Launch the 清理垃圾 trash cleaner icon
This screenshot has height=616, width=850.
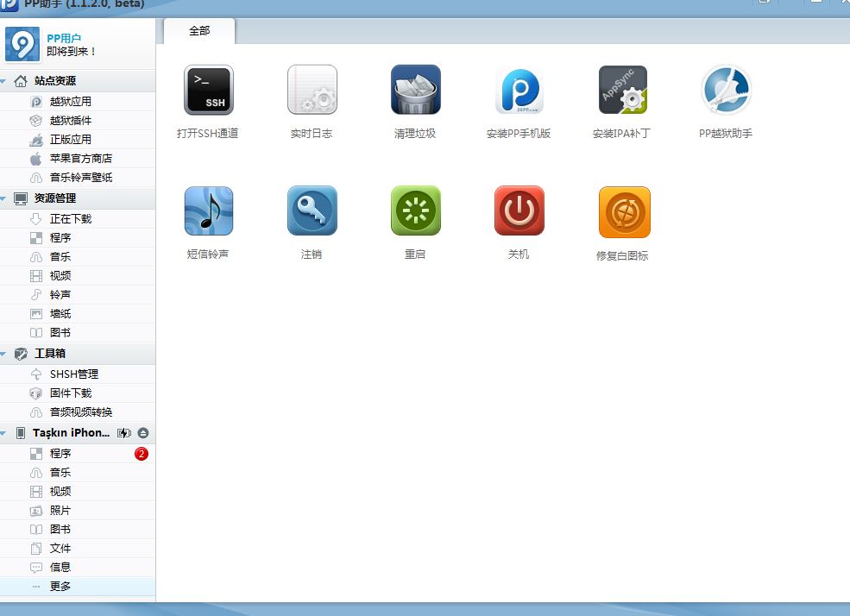click(416, 90)
